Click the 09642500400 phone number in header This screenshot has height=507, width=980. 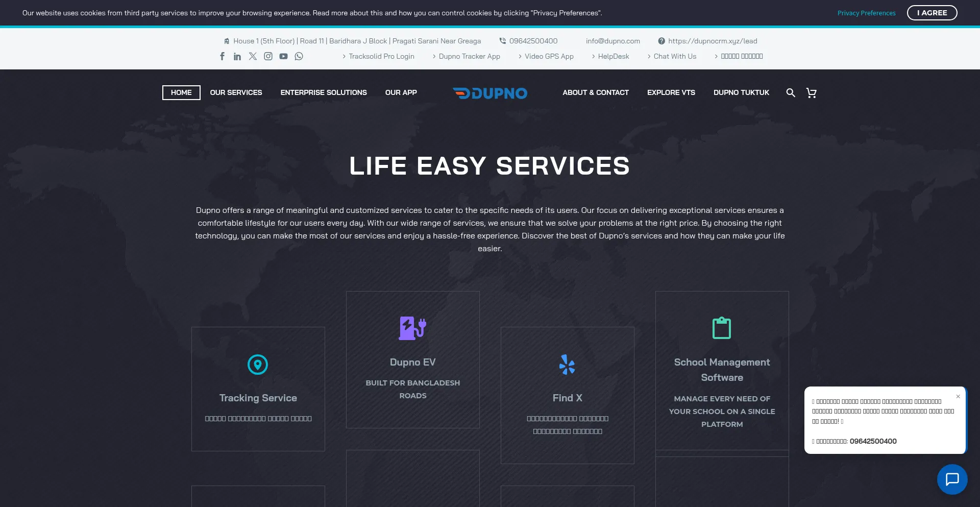[x=533, y=41]
